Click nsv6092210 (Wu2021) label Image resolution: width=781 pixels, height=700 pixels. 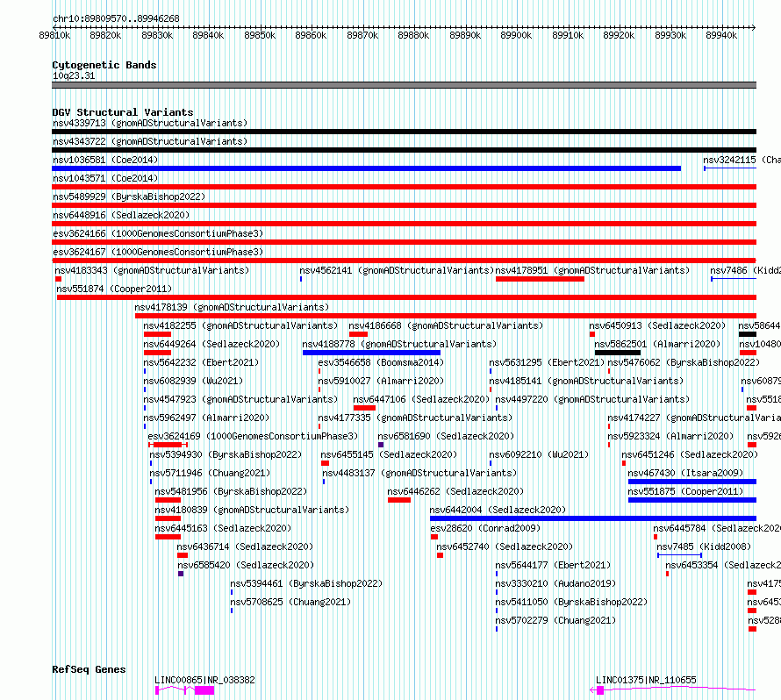pos(539,454)
